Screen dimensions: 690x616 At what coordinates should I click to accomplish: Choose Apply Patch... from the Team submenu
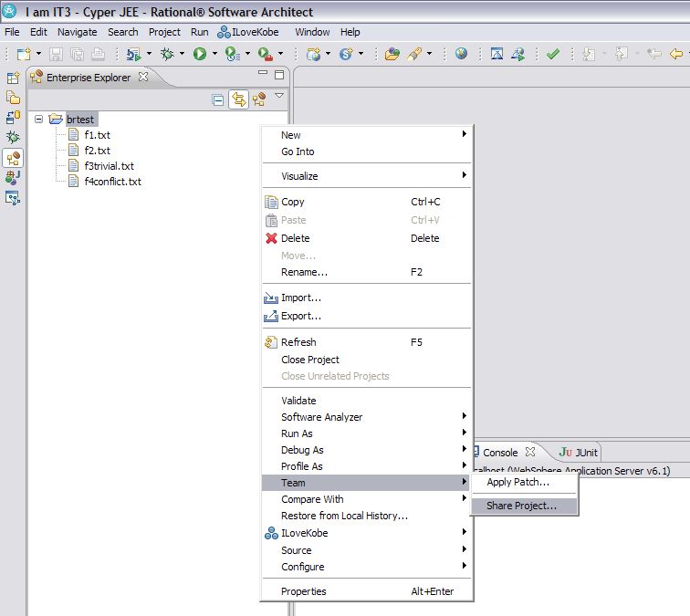coord(525,482)
